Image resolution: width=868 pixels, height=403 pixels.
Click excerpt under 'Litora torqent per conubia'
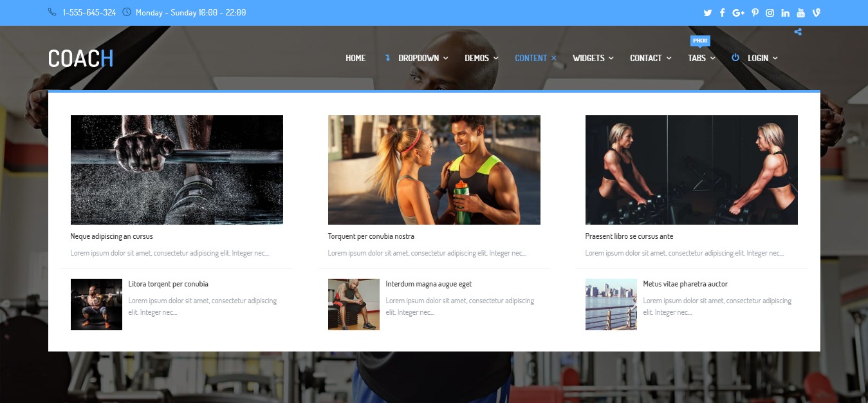203,306
